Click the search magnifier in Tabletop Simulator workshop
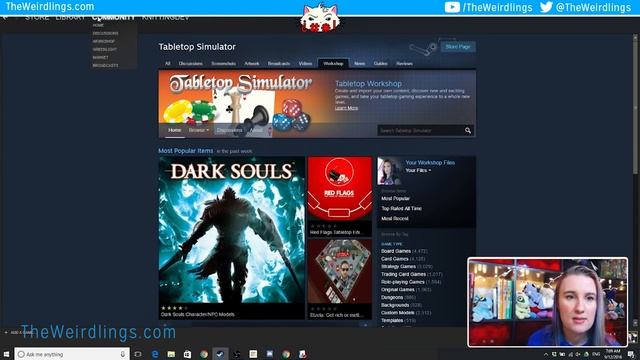The width and height of the screenshot is (640, 360). [x=468, y=131]
